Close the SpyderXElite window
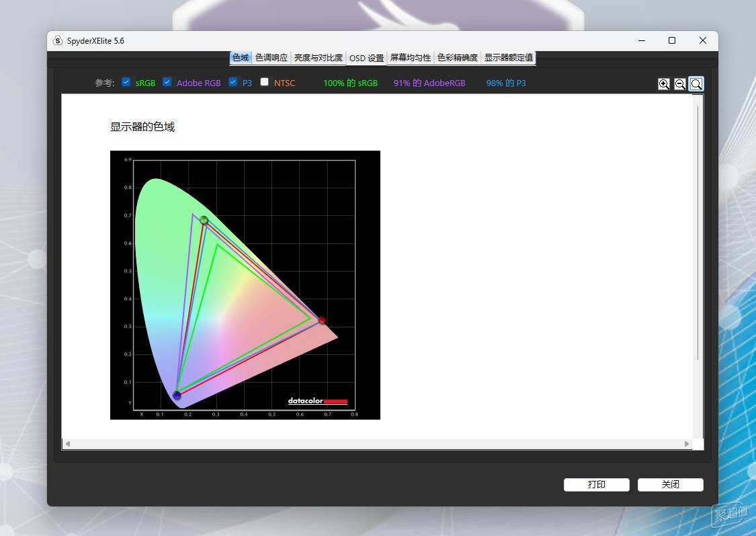 coord(703,40)
